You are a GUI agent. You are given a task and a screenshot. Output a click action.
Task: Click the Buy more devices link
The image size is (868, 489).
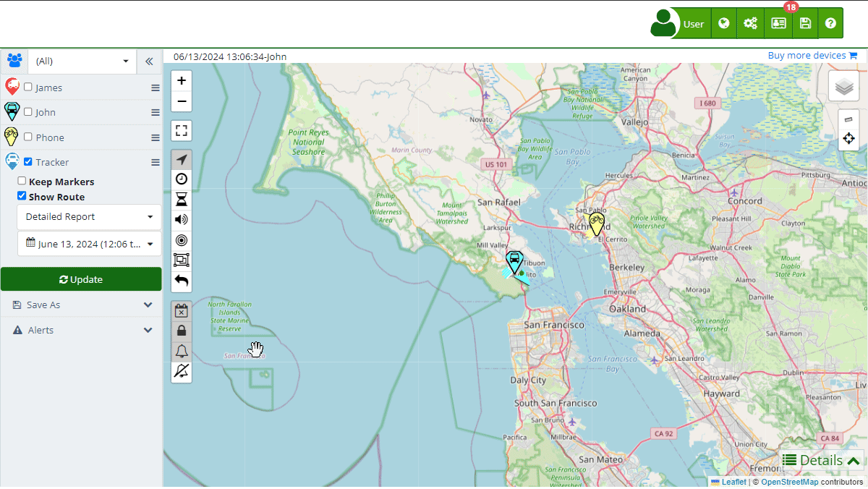click(x=812, y=56)
